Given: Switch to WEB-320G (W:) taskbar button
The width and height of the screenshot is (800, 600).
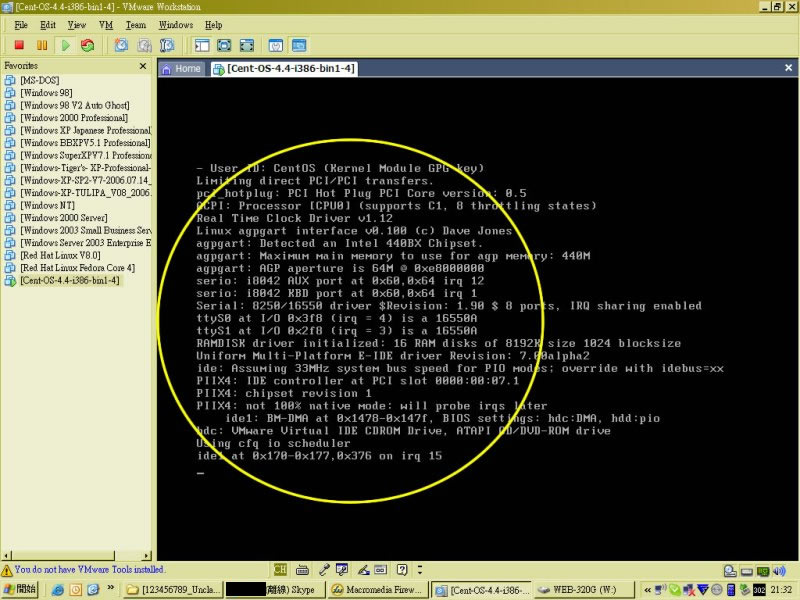Looking at the screenshot, I should pyautogui.click(x=583, y=590).
